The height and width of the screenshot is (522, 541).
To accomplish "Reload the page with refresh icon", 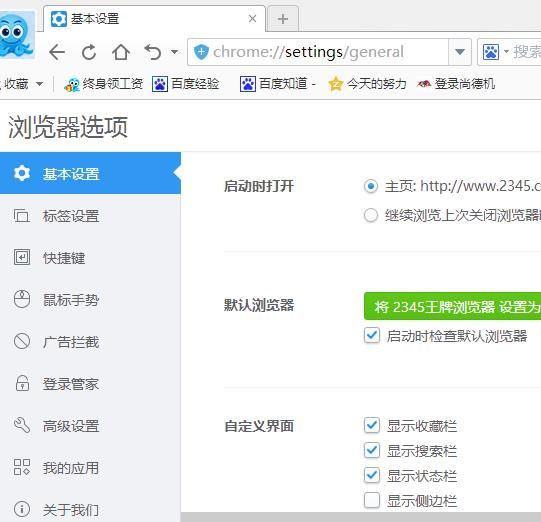I will click(89, 52).
